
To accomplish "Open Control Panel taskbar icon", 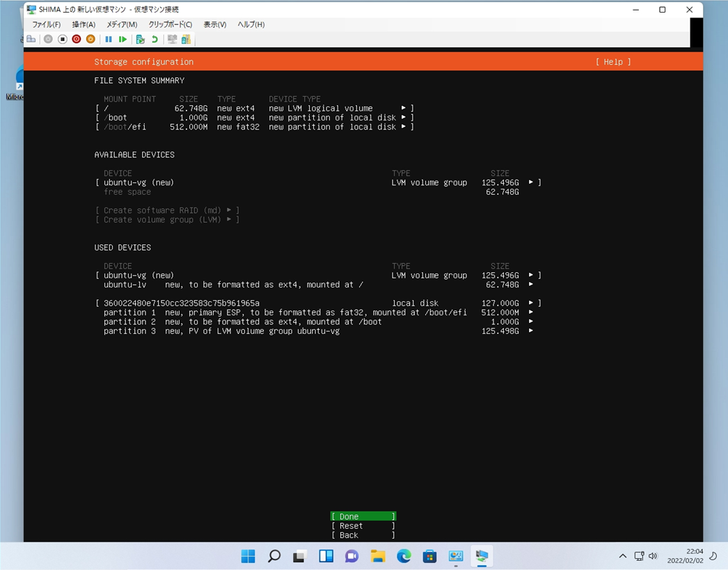I will point(456,555).
